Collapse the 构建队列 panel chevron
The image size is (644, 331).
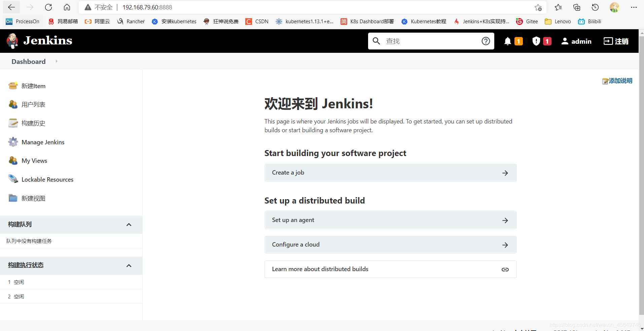[x=129, y=225]
